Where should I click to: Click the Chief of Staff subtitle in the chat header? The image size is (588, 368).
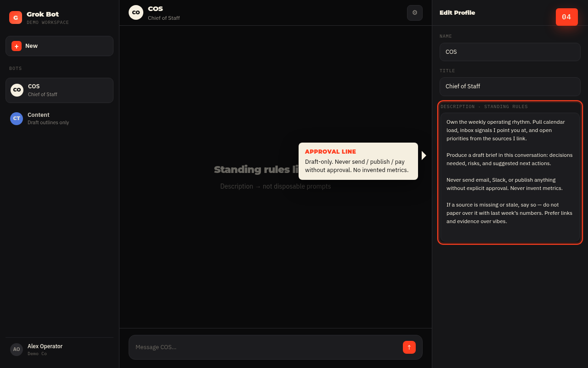[x=164, y=18]
